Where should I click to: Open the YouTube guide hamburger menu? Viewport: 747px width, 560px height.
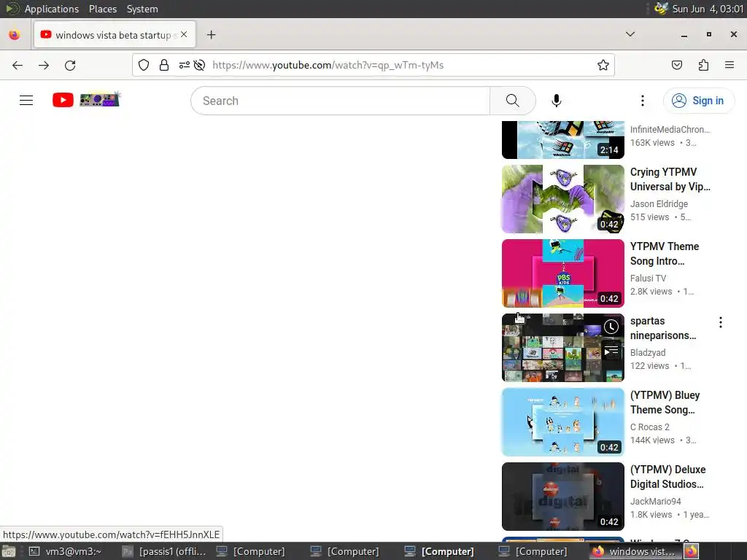[26, 101]
